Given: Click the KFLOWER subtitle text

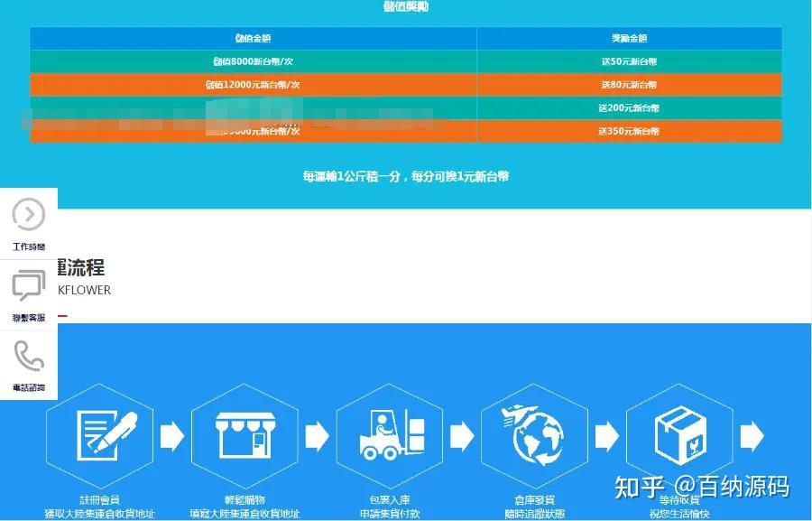Looking at the screenshot, I should (x=85, y=291).
